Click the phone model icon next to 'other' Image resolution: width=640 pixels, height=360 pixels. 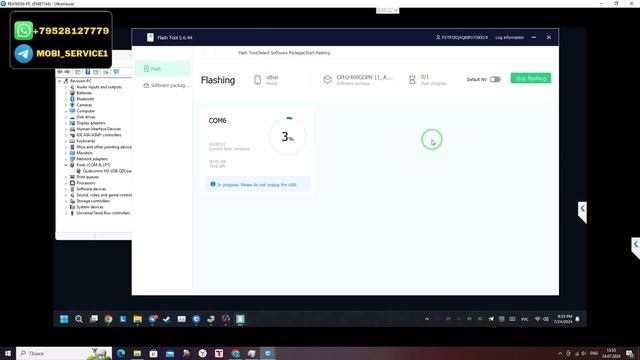pyautogui.click(x=258, y=80)
